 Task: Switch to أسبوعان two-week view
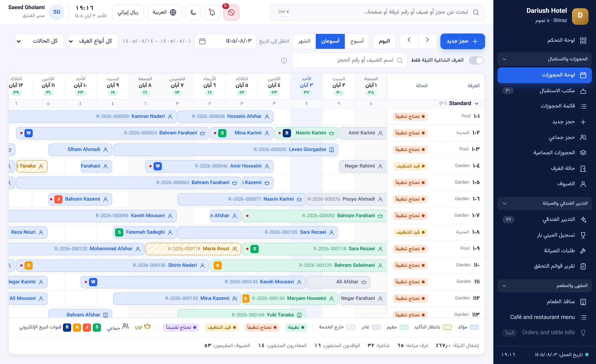pos(330,41)
